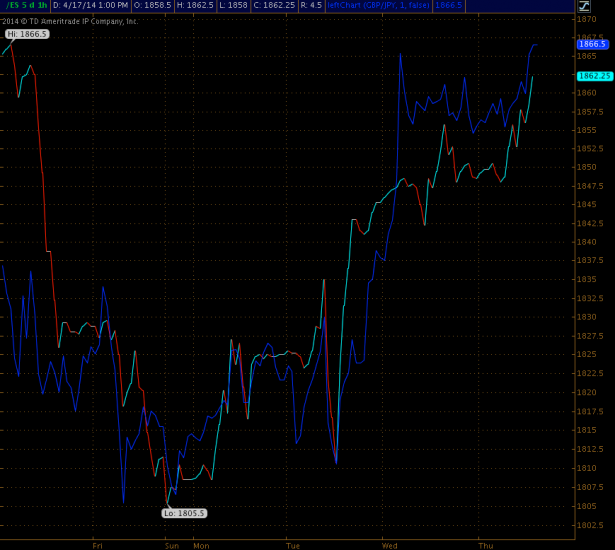
Task: Click the Lo: 1805.5 price bubble
Action: [185, 513]
